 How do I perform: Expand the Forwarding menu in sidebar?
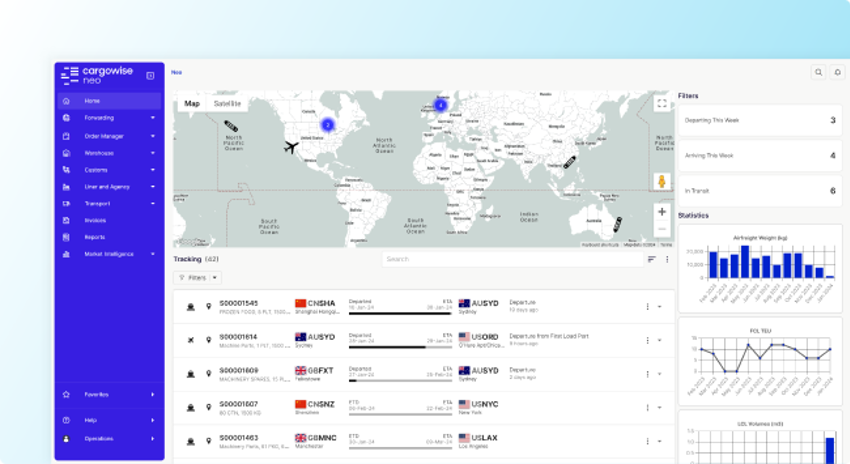click(x=108, y=118)
